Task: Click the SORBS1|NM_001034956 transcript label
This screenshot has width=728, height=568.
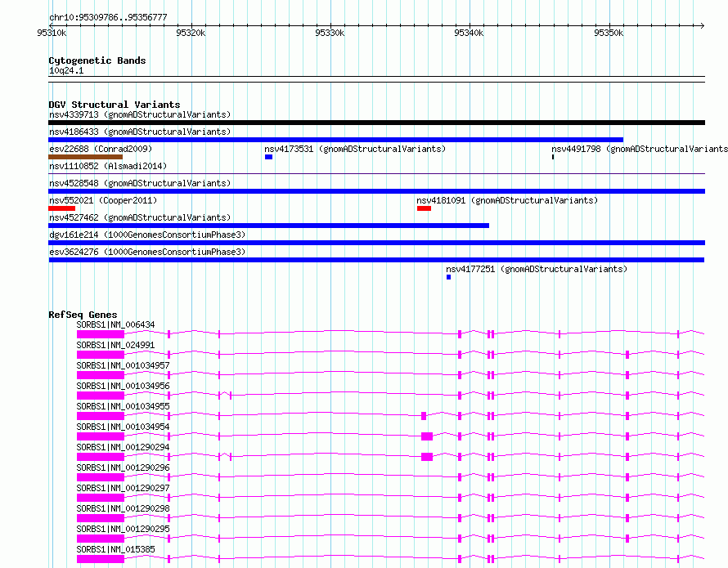Action: click(x=123, y=386)
